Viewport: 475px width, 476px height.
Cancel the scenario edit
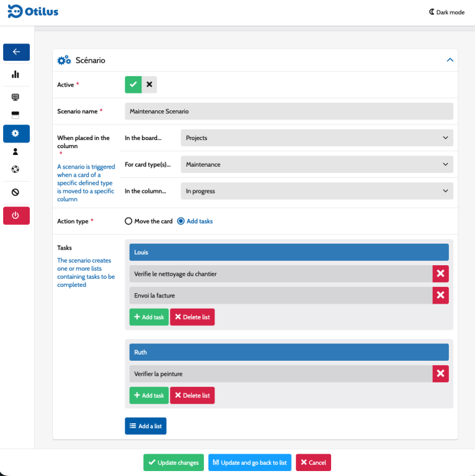tap(313, 462)
